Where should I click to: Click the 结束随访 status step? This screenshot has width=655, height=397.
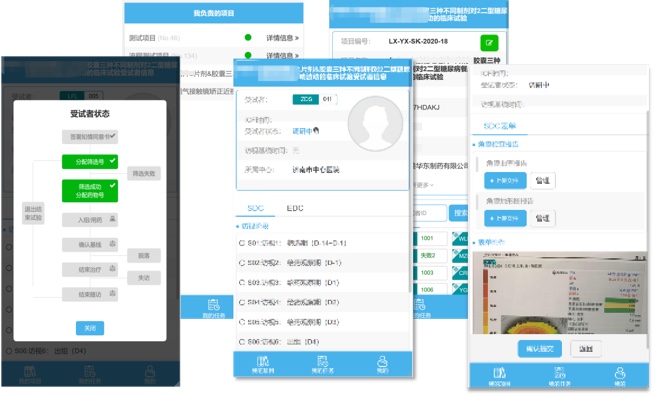point(90,294)
